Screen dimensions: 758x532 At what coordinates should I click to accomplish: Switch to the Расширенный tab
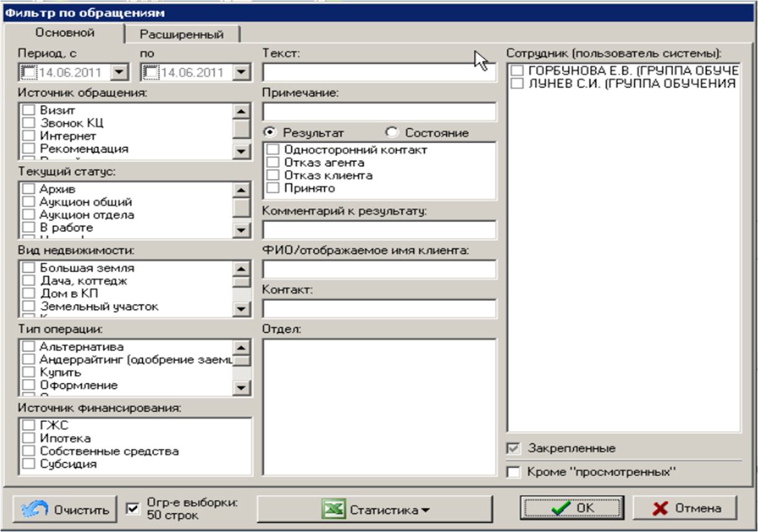(181, 35)
